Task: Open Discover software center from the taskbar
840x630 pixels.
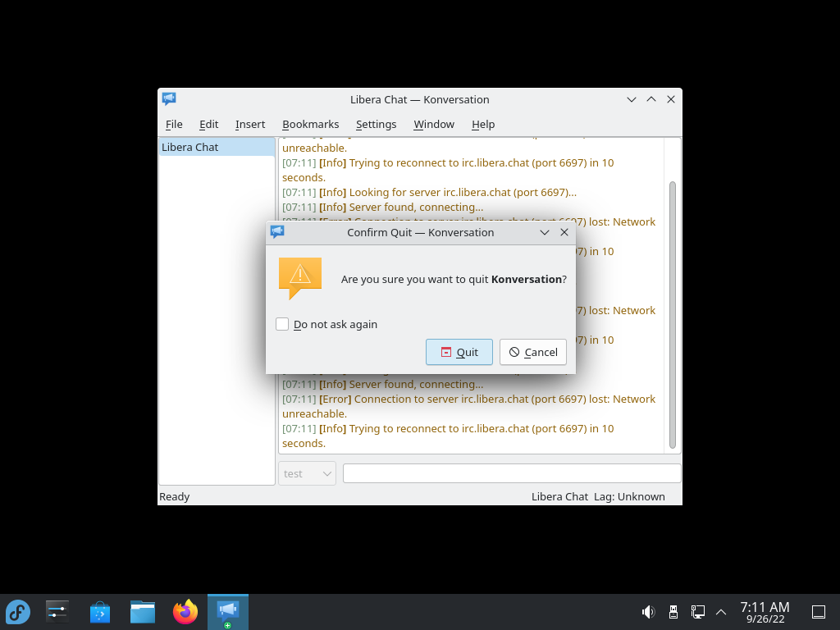Action: tap(100, 612)
